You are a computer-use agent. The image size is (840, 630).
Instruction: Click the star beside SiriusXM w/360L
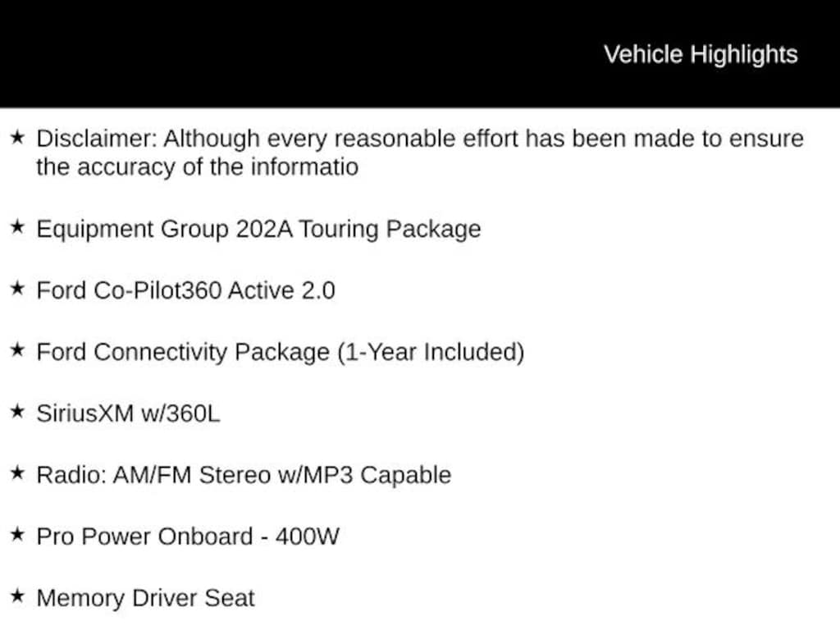click(18, 412)
